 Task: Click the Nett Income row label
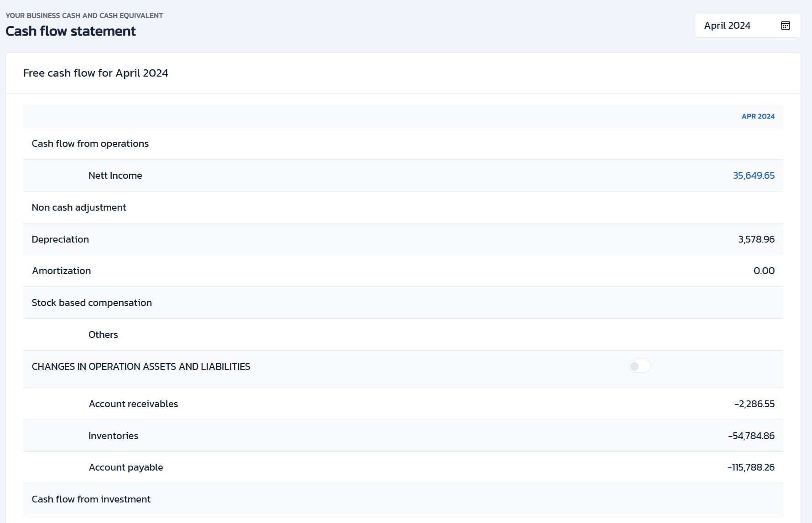click(115, 176)
